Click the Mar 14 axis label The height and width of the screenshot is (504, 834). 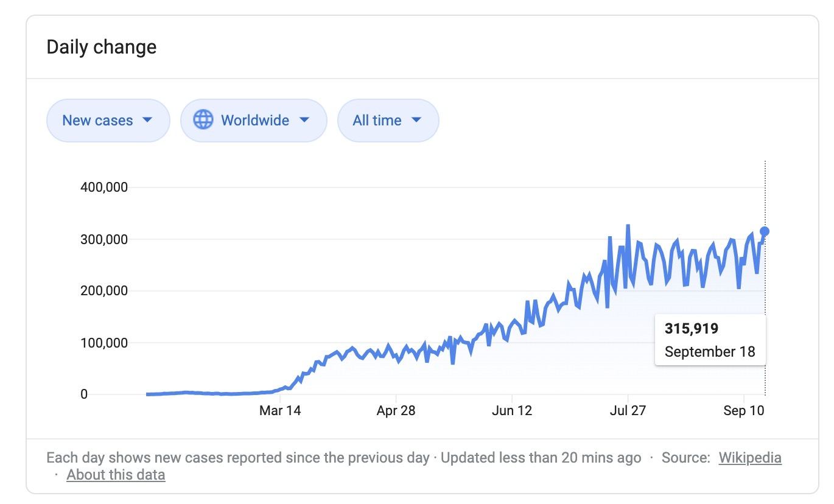coord(280,411)
